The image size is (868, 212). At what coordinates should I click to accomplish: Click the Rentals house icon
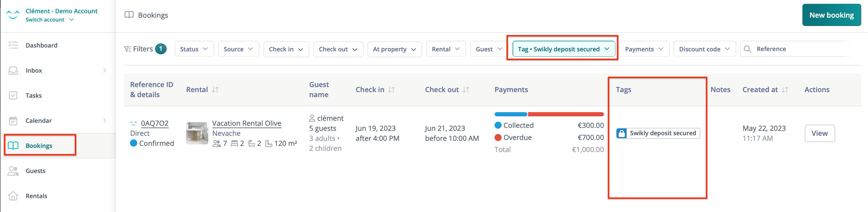[x=13, y=196]
